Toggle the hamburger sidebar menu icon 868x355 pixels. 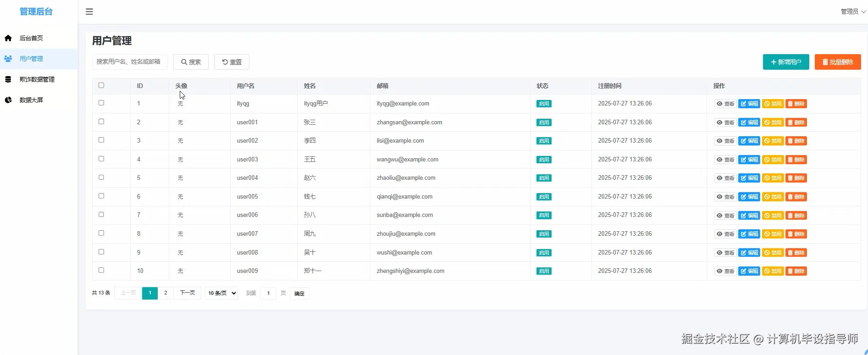[89, 11]
